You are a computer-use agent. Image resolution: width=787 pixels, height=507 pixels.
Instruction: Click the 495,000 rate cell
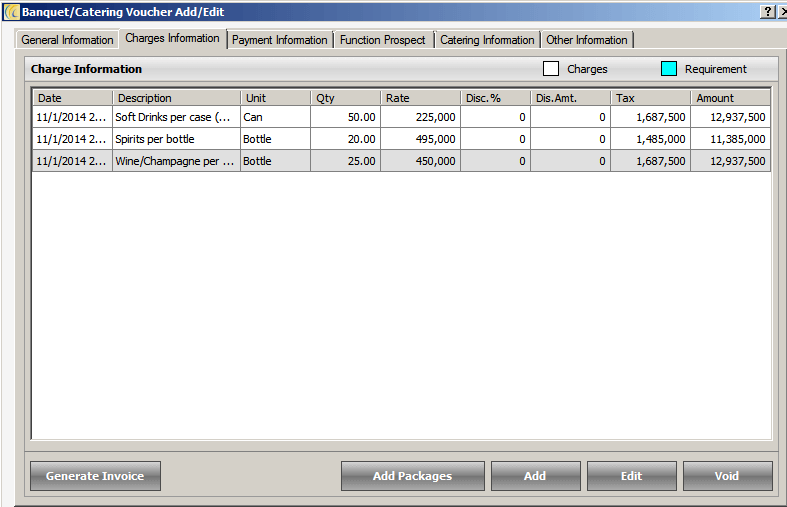(421, 139)
